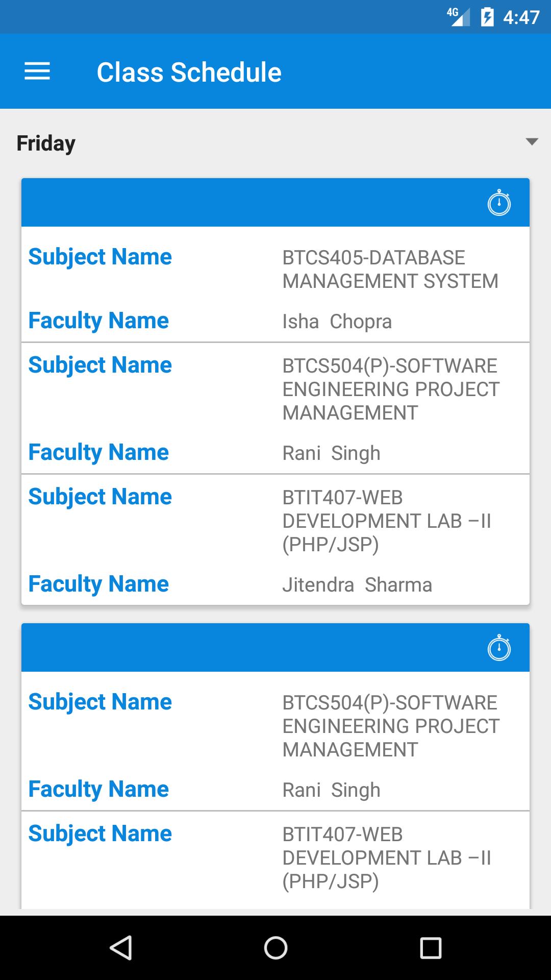Select first card's BTCS504(P) software engineering subject
Screen dimensions: 551x980
click(x=391, y=389)
